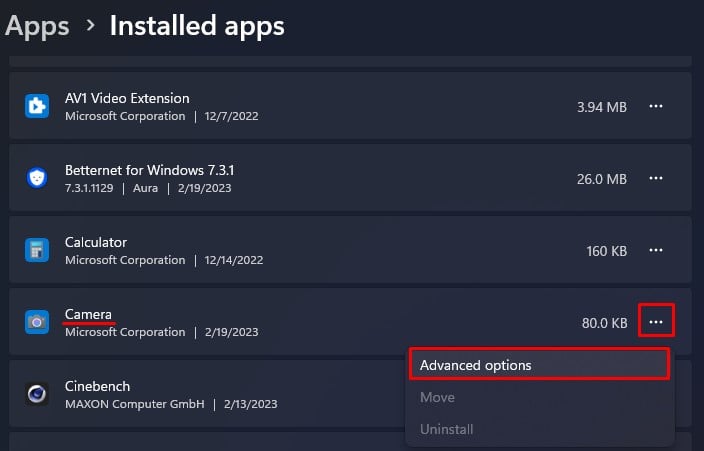Screen dimensions: 704x451
Task: Choose Uninstall from the Camera context menu
Action: tap(539, 429)
